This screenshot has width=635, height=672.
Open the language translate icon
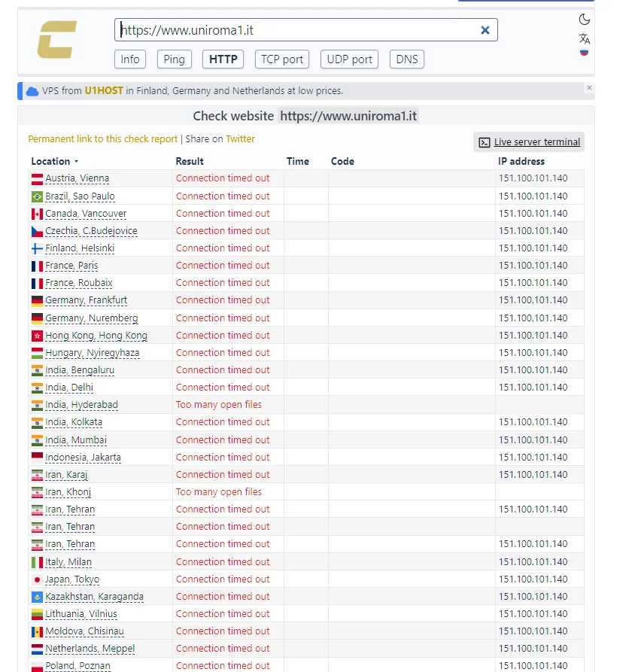tap(585, 38)
